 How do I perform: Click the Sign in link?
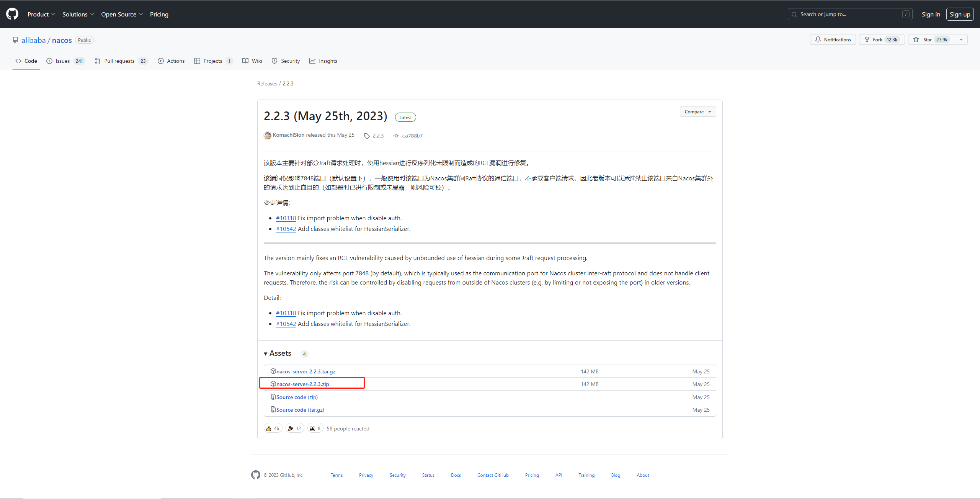point(931,14)
